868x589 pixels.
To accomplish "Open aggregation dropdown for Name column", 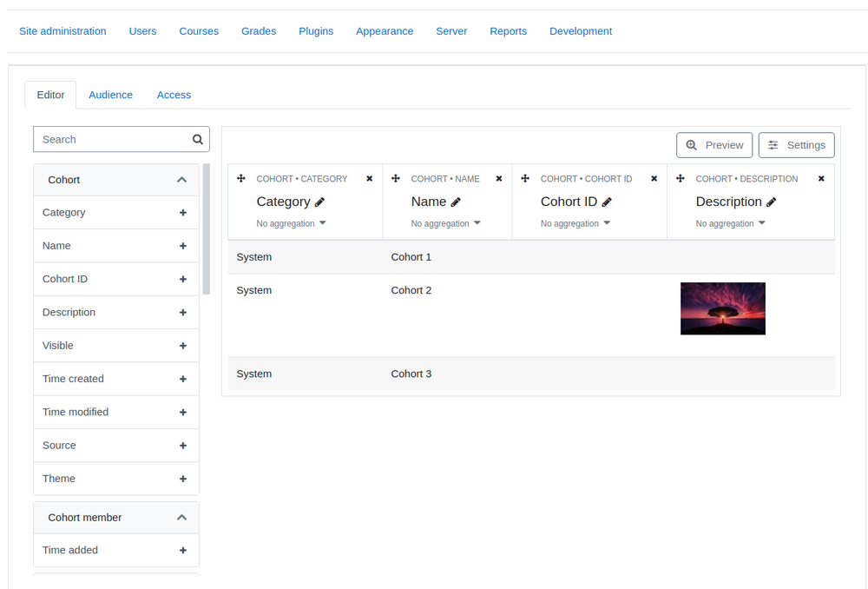I will [x=445, y=223].
